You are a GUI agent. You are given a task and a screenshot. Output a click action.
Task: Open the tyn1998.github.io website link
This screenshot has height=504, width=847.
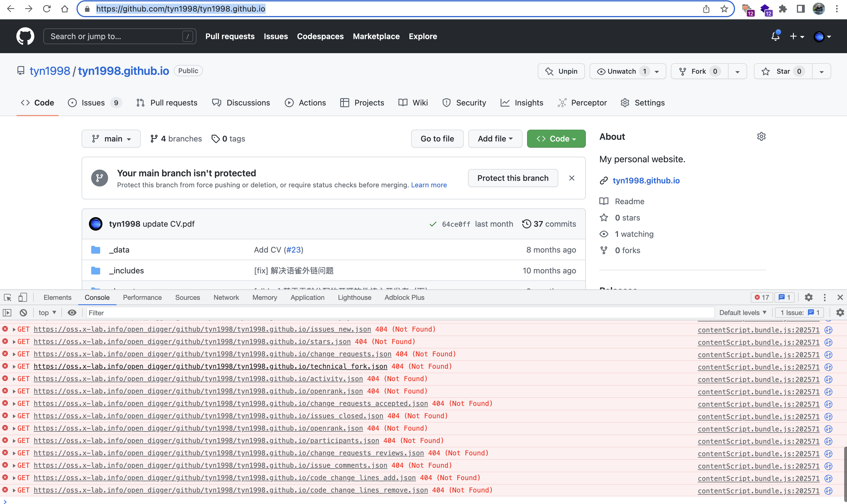pyautogui.click(x=646, y=181)
